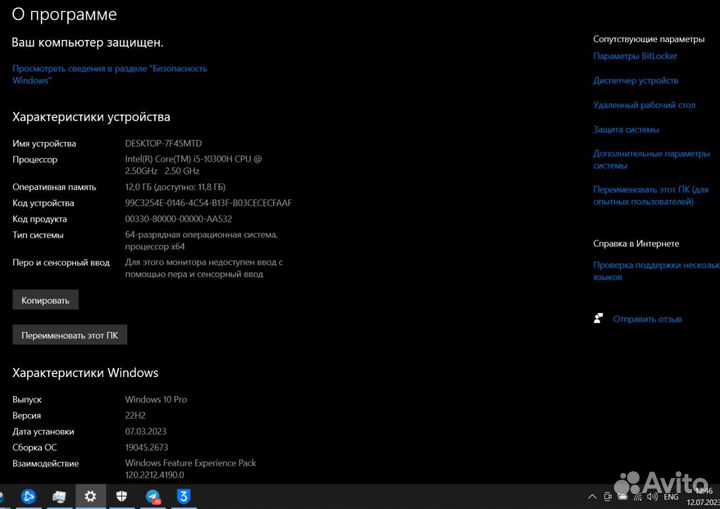Click the Тип системы label
The height and width of the screenshot is (509, 720).
pyautogui.click(x=38, y=235)
